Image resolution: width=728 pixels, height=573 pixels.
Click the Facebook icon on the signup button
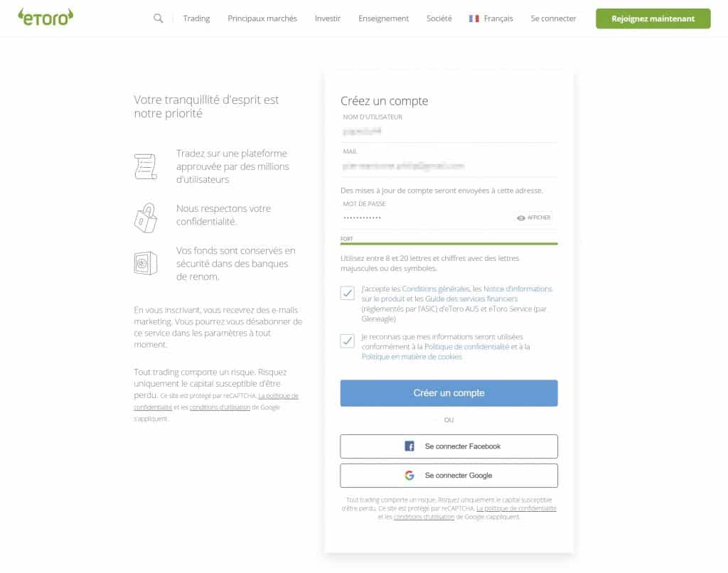[x=409, y=446]
